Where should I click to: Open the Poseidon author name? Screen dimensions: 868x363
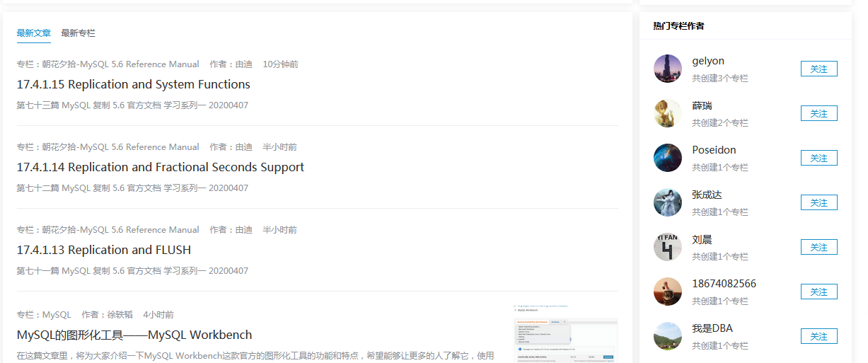(x=714, y=150)
